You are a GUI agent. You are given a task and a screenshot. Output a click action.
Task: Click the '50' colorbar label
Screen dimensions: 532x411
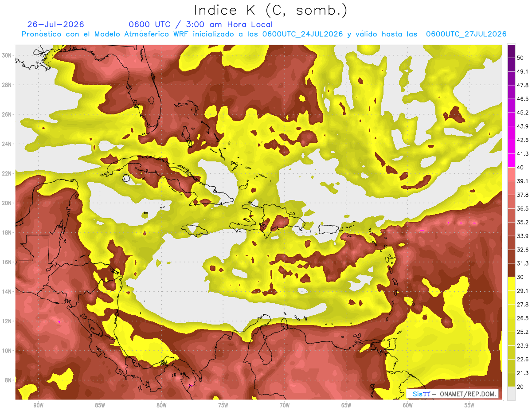(521, 58)
